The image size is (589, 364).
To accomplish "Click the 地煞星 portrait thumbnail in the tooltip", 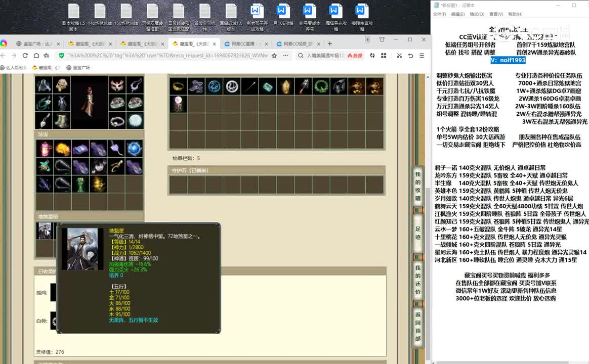I will [x=82, y=249].
